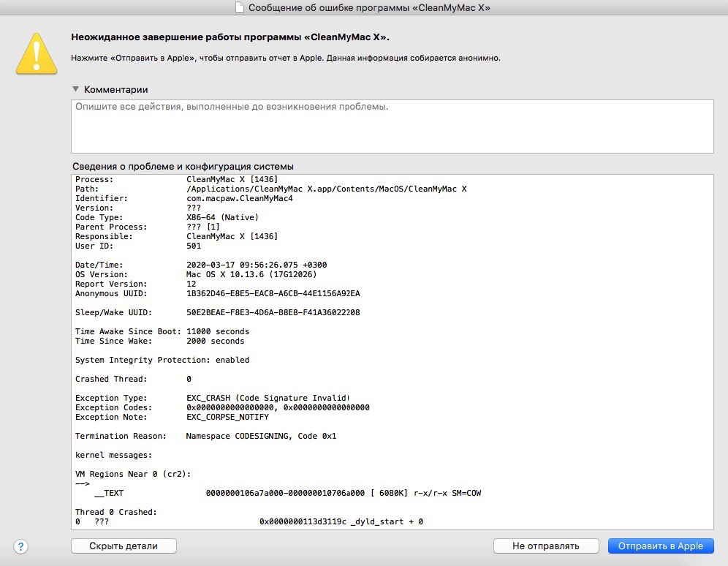Click the Report Version value 12
The image size is (728, 566).
(x=191, y=284)
